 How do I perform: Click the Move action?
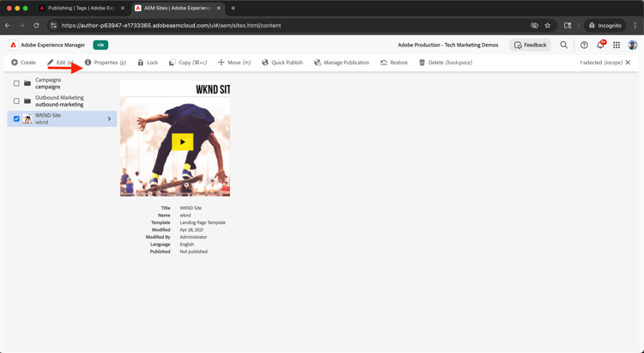click(234, 63)
